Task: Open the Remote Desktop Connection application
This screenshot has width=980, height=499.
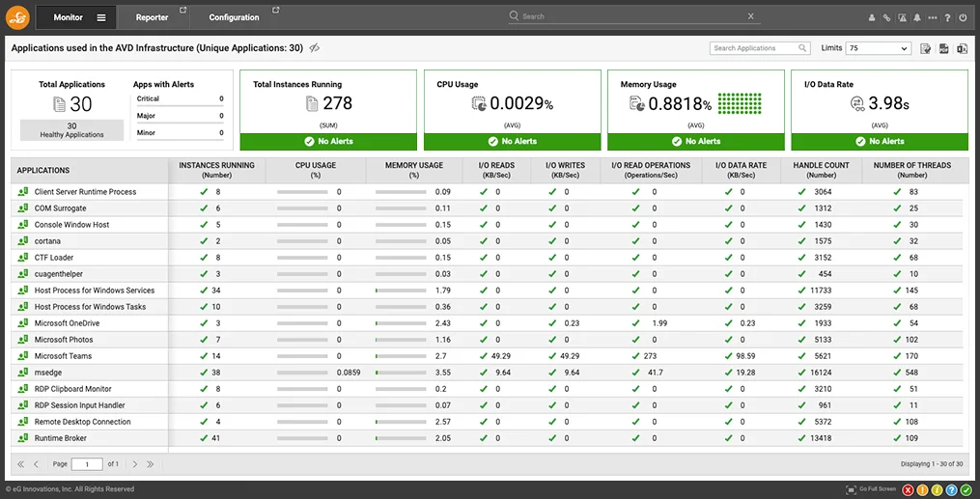Action: (82, 422)
